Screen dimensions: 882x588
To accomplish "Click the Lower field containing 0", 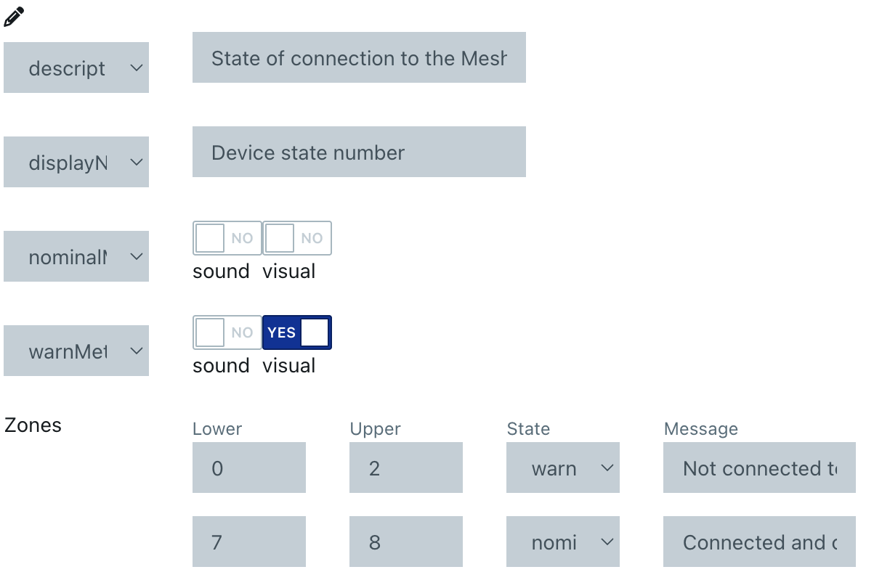I will [249, 467].
